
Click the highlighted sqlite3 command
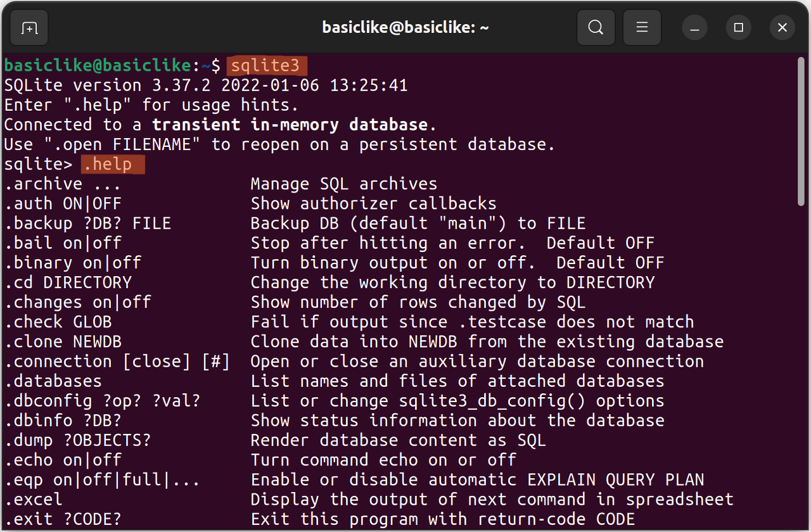pos(267,65)
